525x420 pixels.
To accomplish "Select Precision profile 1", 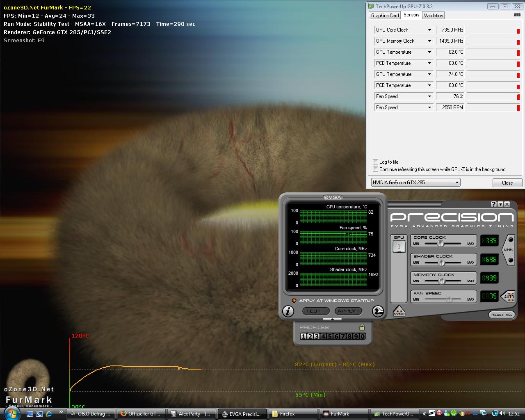I will click(304, 336).
